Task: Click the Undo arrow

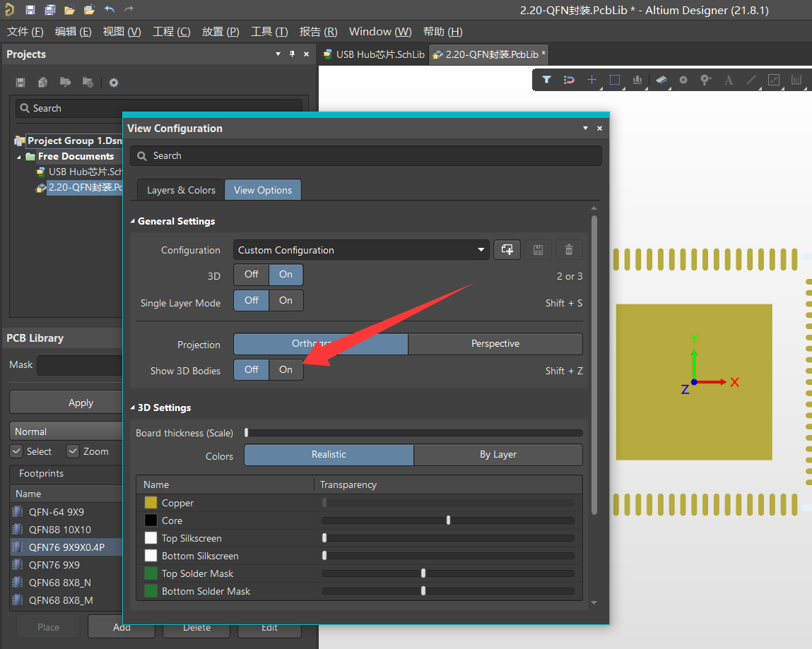Action: click(110, 9)
